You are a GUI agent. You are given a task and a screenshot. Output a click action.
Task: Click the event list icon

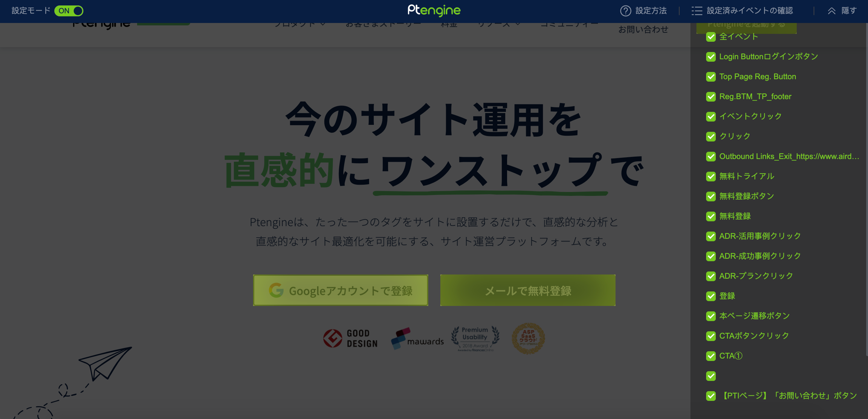pyautogui.click(x=697, y=11)
